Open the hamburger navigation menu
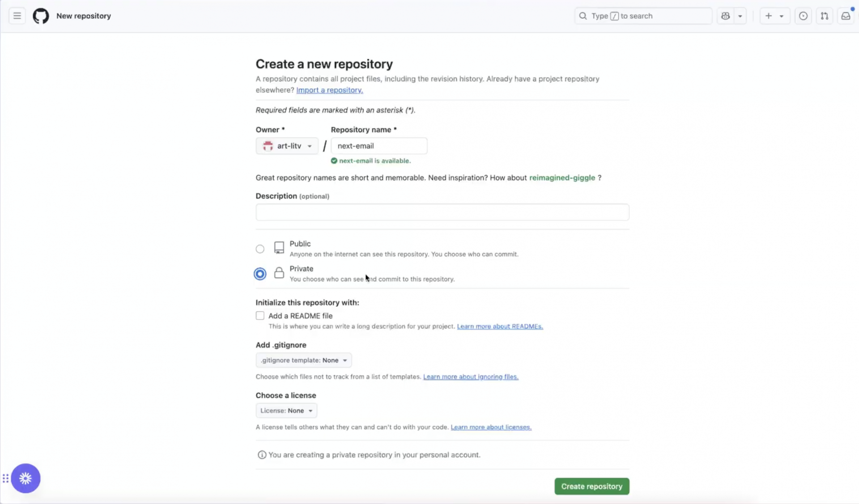Image resolution: width=859 pixels, height=504 pixels. pyautogui.click(x=17, y=16)
